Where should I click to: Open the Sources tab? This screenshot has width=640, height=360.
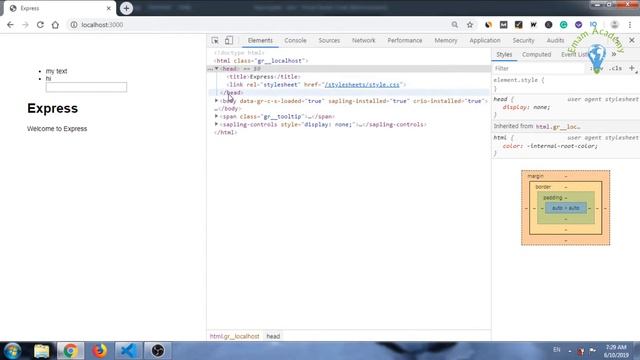(x=329, y=40)
